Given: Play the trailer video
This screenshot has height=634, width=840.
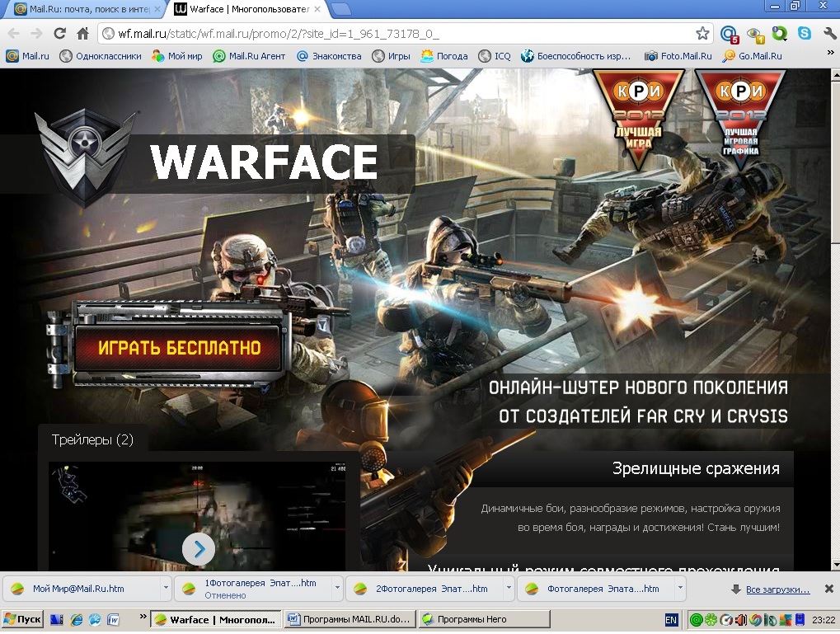Looking at the screenshot, I should [x=199, y=548].
